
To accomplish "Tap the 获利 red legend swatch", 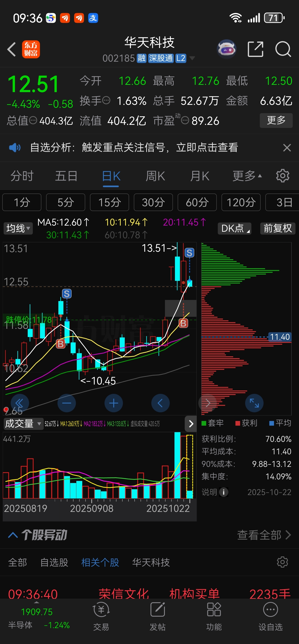I will 238,423.
